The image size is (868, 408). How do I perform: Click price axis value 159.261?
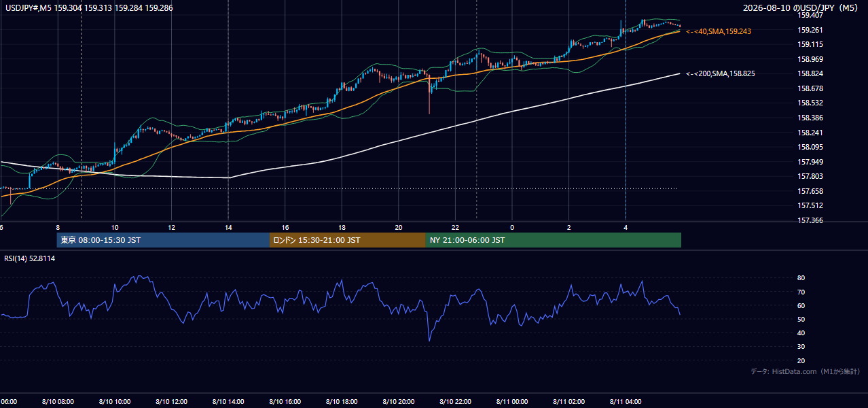click(810, 30)
